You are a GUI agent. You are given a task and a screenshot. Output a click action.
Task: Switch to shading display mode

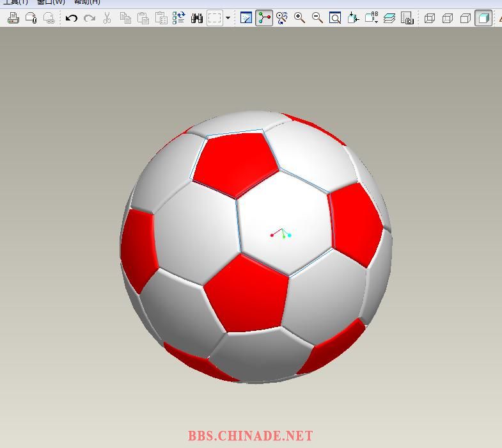[x=483, y=18]
